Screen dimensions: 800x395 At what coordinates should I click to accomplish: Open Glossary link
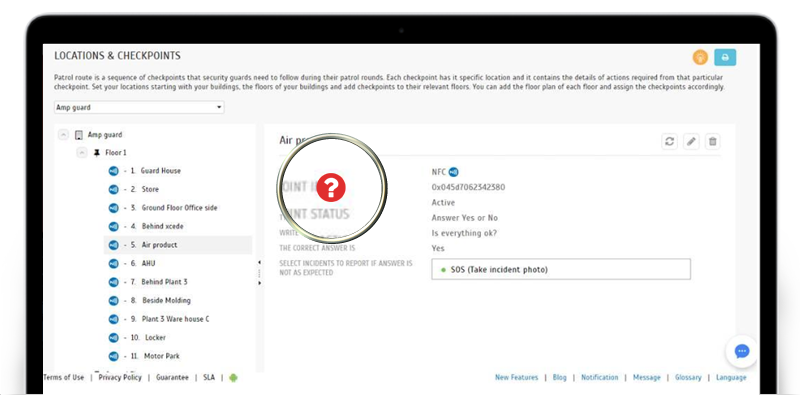[x=688, y=378]
